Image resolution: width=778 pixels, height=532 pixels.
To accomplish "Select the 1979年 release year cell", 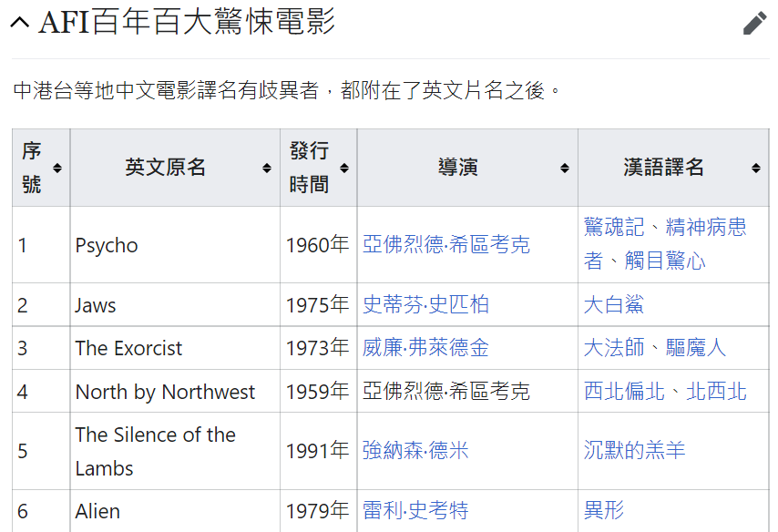I will point(319,511).
